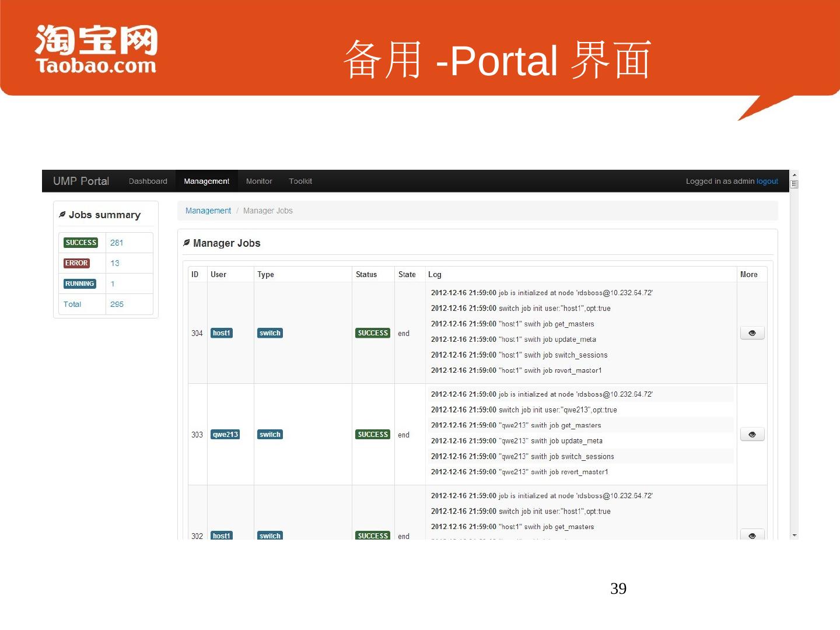
Task: Select the active Management tab
Action: [x=206, y=181]
